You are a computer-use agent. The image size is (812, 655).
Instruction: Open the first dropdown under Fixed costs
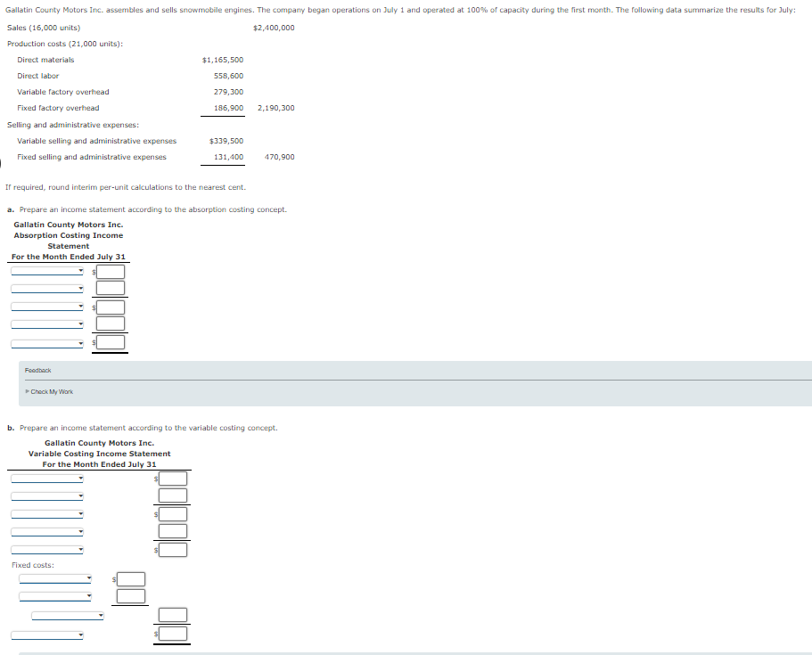[x=53, y=578]
